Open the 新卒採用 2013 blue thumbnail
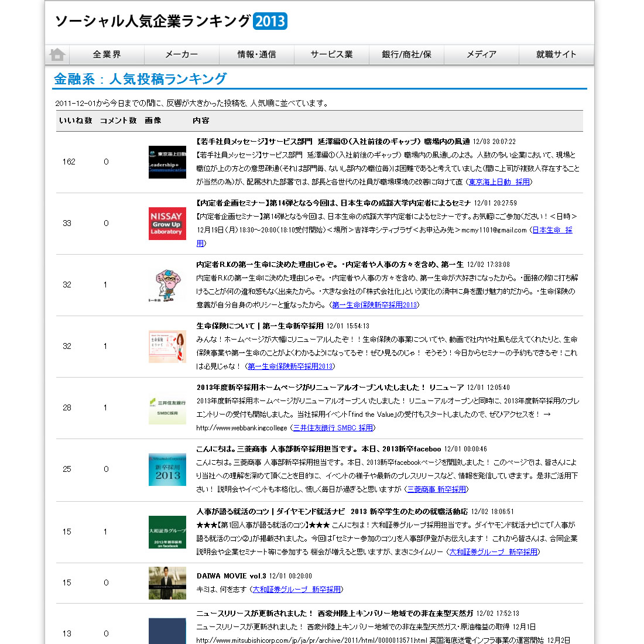The width and height of the screenshot is (644, 644). pyautogui.click(x=167, y=470)
